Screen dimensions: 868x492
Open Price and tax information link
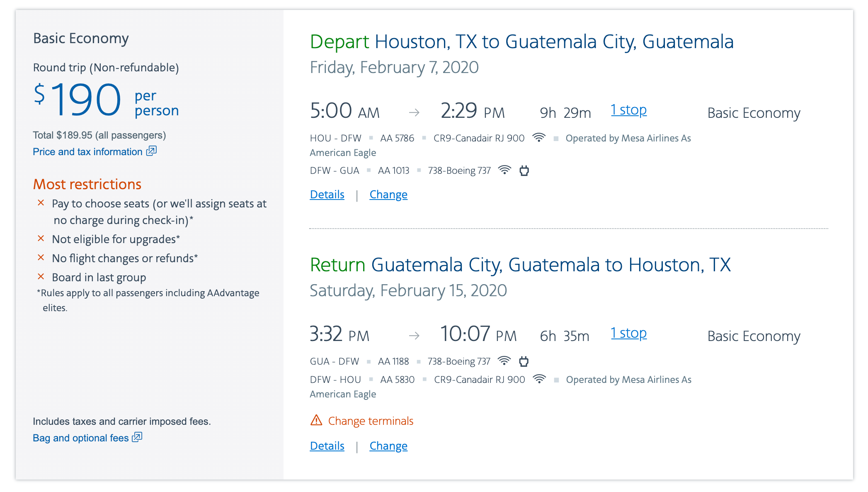pyautogui.click(x=87, y=152)
